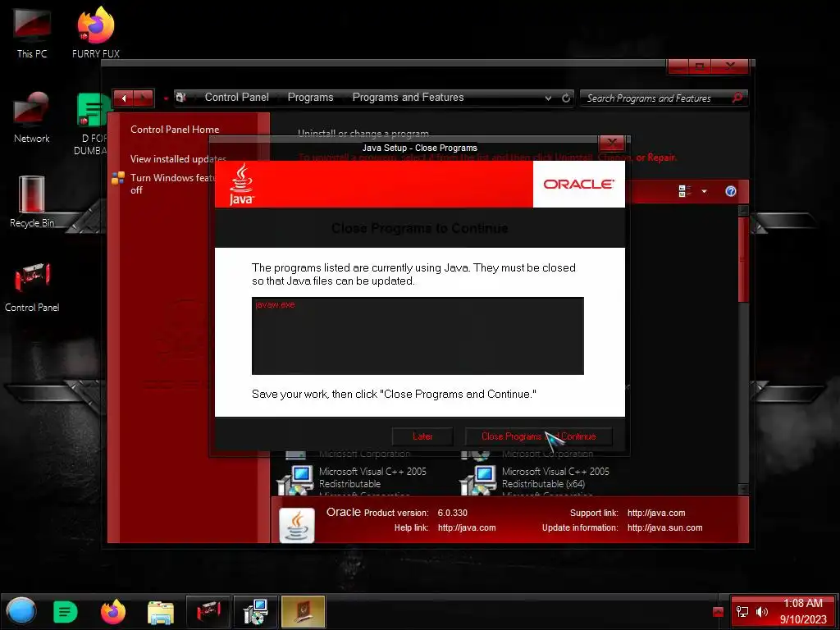Open green document app in taskbar
840x630 pixels.
[66, 611]
